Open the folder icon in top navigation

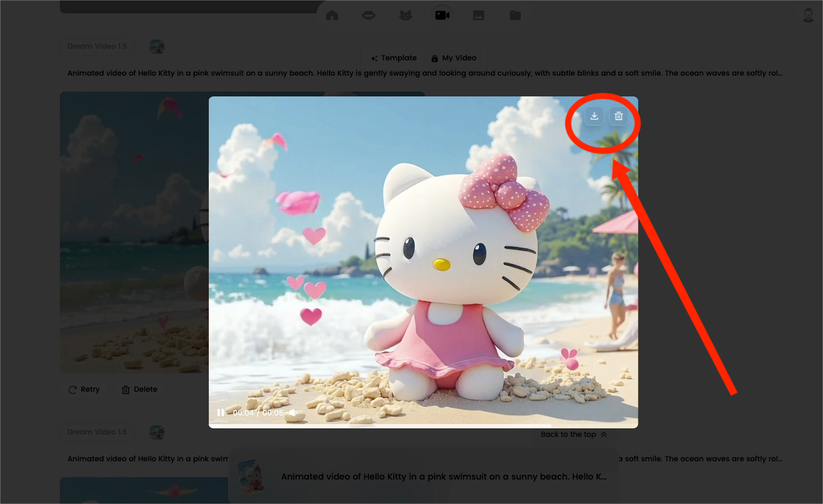pyautogui.click(x=515, y=15)
